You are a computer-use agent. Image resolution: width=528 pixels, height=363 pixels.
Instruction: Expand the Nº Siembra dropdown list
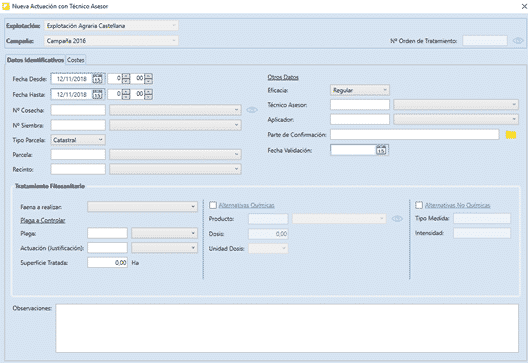pyautogui.click(x=175, y=125)
